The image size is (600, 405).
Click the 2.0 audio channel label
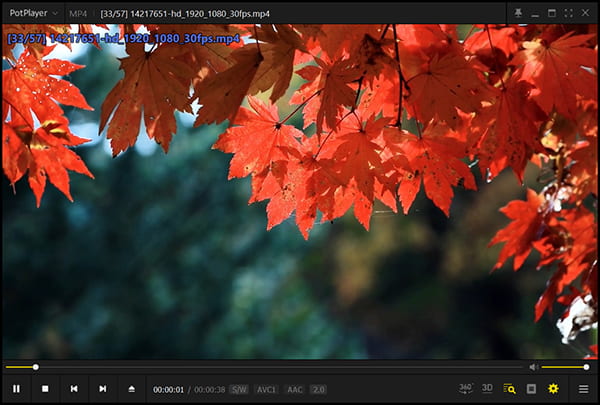(x=318, y=390)
